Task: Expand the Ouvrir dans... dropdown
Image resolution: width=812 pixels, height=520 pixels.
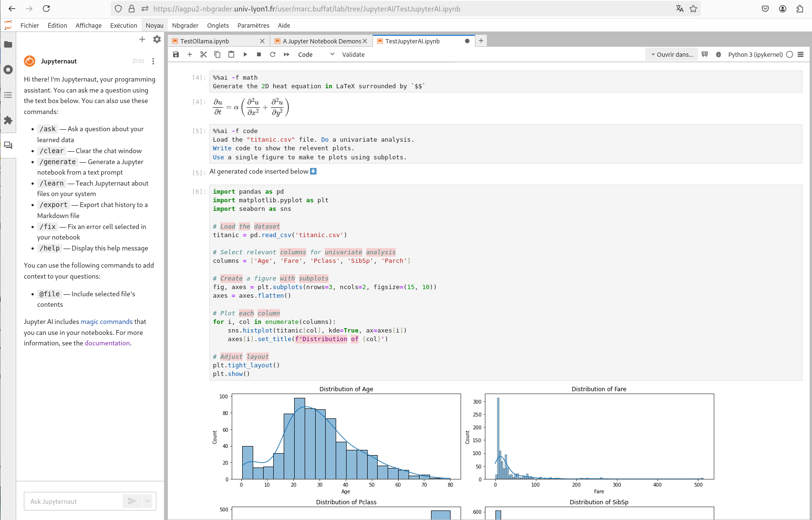Action: [x=672, y=54]
